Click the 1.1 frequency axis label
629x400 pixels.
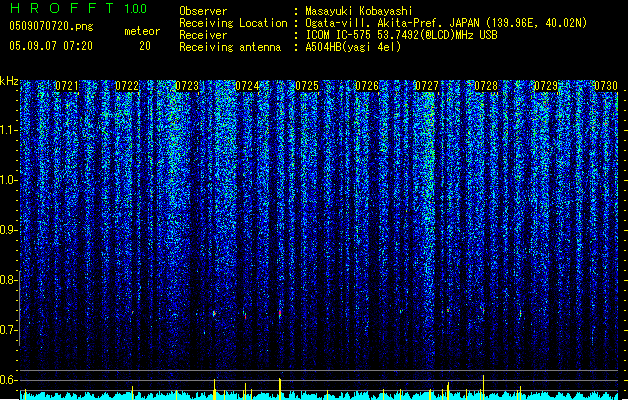click(x=9, y=130)
